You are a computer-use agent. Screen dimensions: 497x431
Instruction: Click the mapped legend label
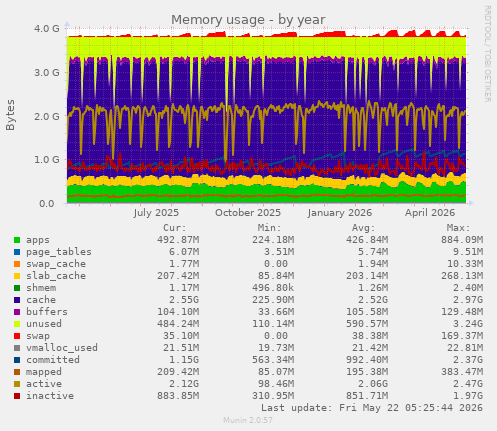click(x=44, y=372)
